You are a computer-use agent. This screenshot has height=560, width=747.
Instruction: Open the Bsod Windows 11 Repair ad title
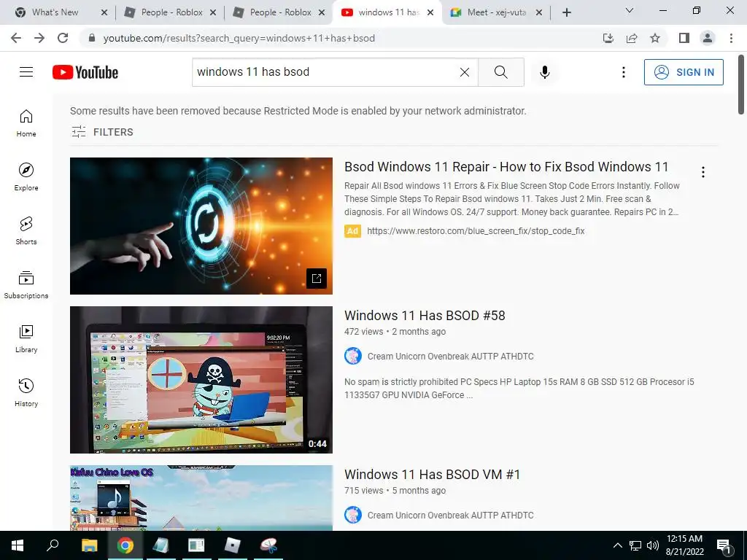click(506, 167)
